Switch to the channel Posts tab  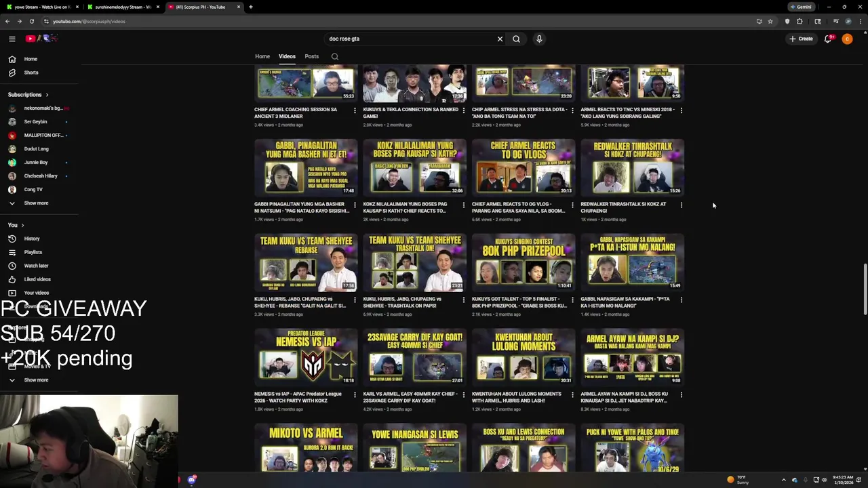pos(312,56)
